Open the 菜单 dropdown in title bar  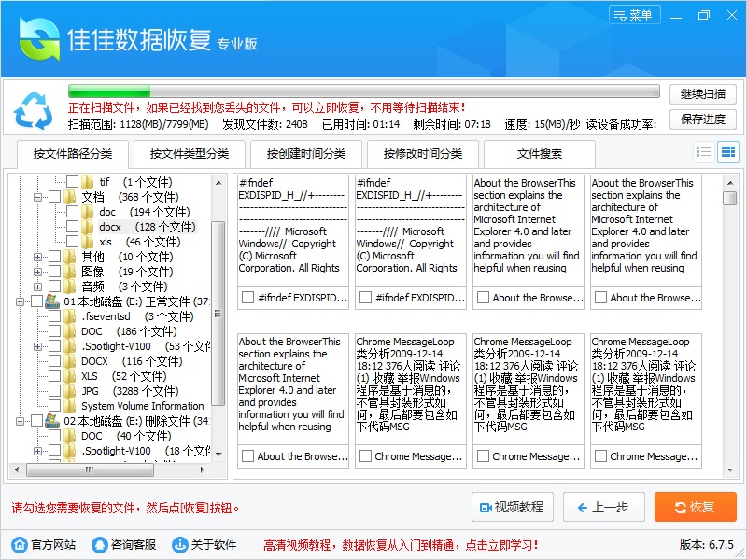click(635, 15)
